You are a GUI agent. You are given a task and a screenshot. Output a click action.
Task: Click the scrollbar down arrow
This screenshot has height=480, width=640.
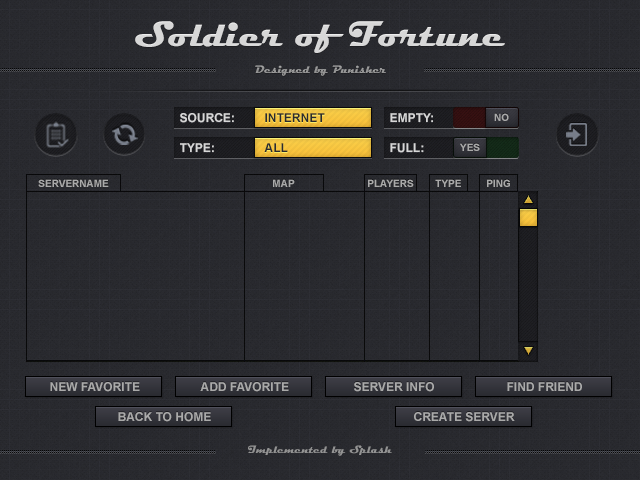pos(528,350)
